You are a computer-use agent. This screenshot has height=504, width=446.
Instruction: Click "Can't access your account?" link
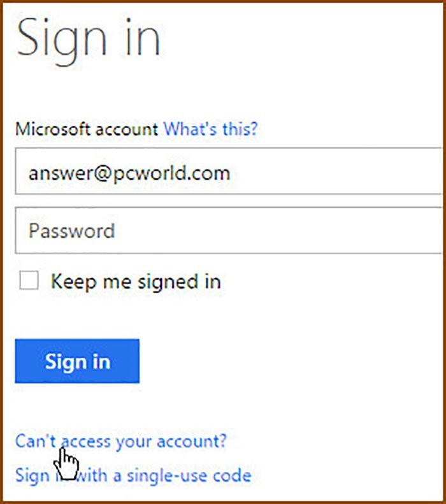click(x=121, y=441)
